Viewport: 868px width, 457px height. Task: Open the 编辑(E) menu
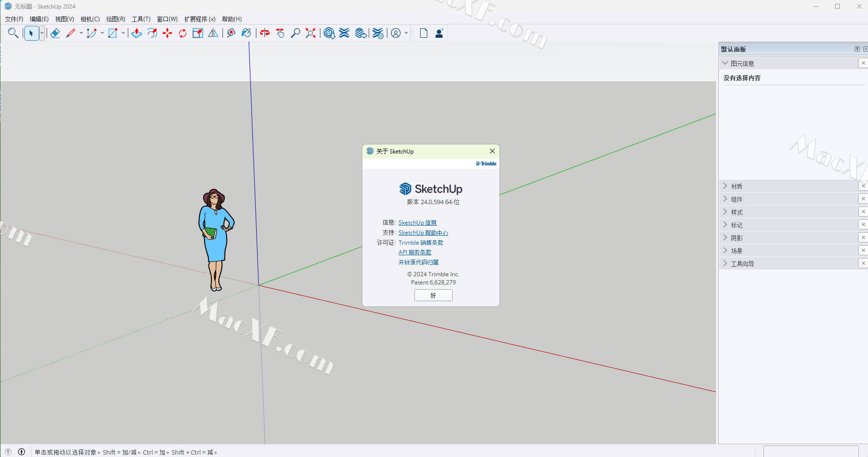39,19
